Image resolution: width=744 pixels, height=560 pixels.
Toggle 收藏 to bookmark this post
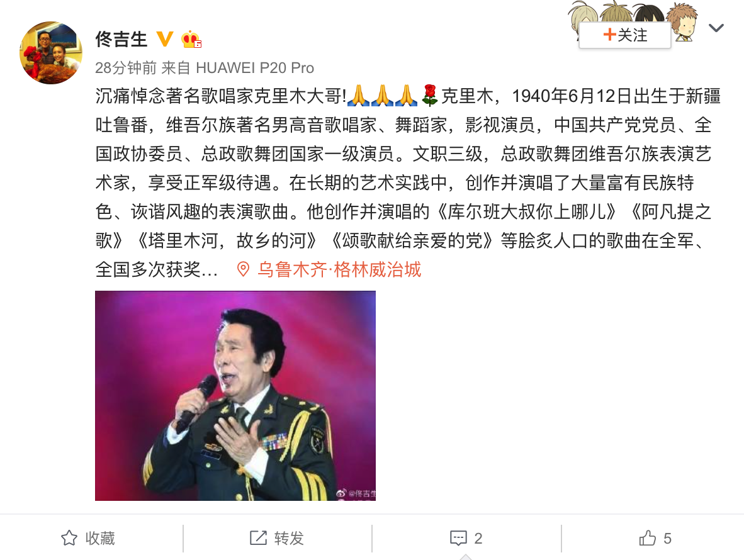pyautogui.click(x=88, y=538)
